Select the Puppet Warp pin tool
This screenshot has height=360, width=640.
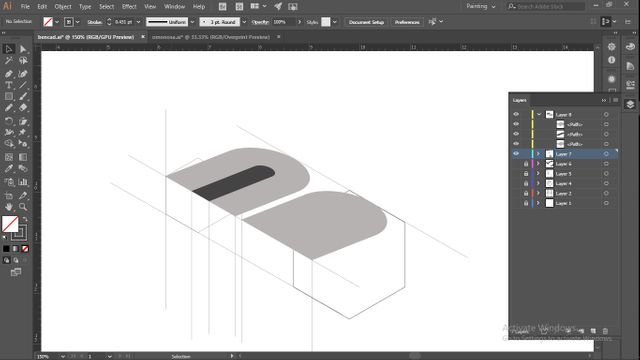tap(23, 132)
